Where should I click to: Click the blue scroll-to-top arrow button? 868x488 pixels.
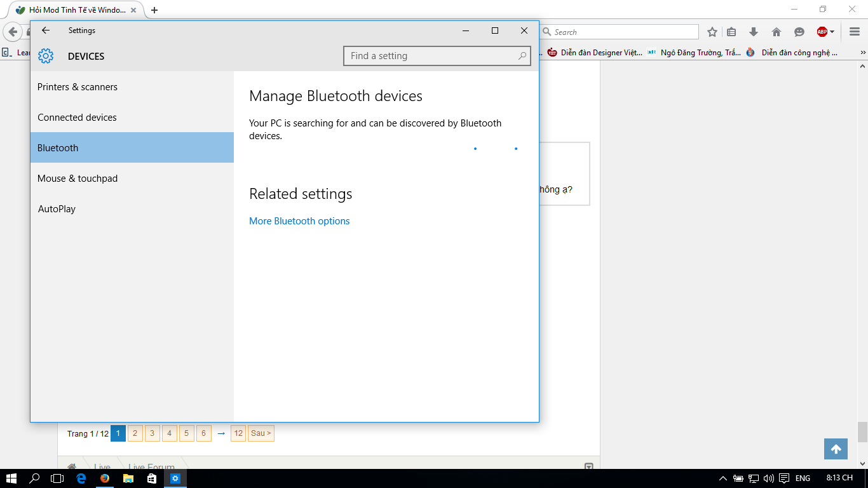coord(836,449)
